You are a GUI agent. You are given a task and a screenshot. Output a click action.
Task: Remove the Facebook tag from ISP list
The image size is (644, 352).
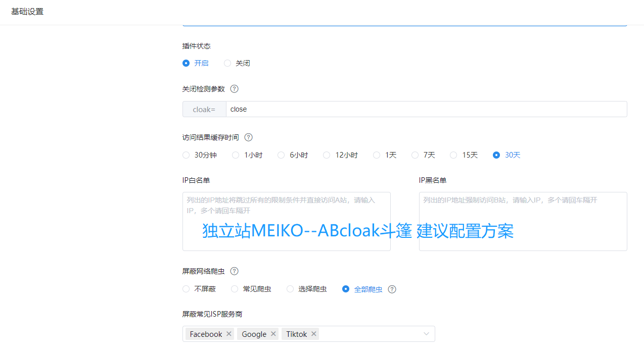pyautogui.click(x=229, y=334)
